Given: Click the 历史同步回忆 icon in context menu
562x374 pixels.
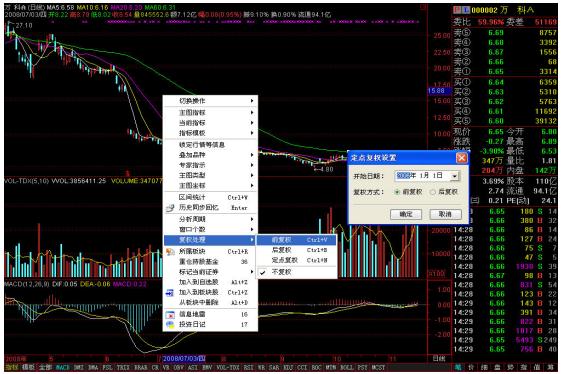Looking at the screenshot, I should [171, 208].
